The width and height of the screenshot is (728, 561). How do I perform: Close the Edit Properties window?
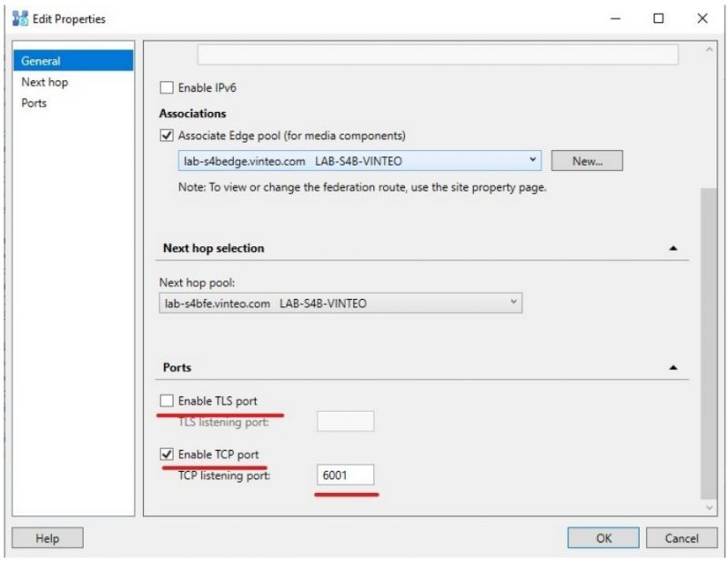pyautogui.click(x=702, y=18)
